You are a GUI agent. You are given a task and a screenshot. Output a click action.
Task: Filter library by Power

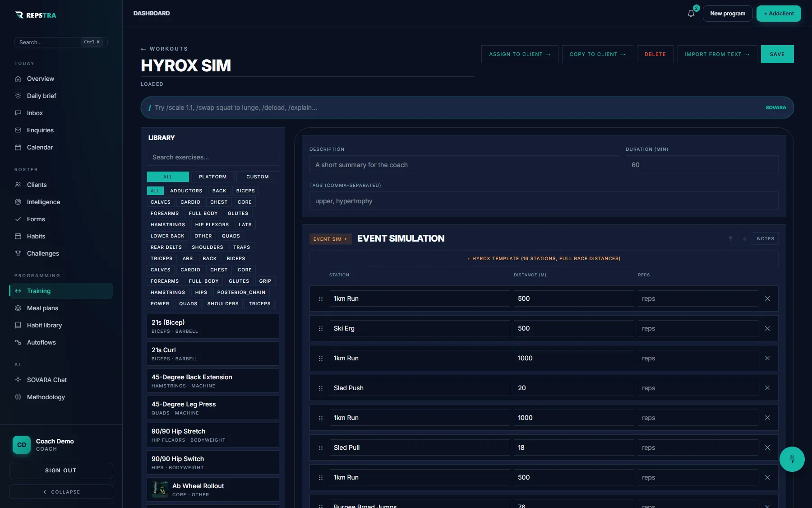click(160, 303)
